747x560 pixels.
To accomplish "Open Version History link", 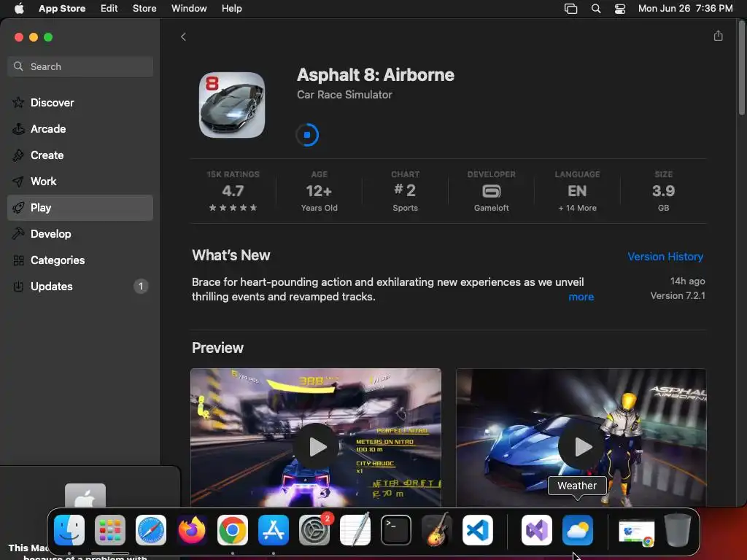I will point(665,257).
